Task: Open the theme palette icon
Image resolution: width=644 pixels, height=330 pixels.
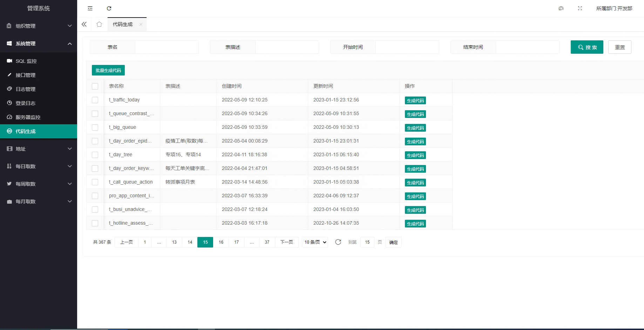Action: pyautogui.click(x=561, y=8)
